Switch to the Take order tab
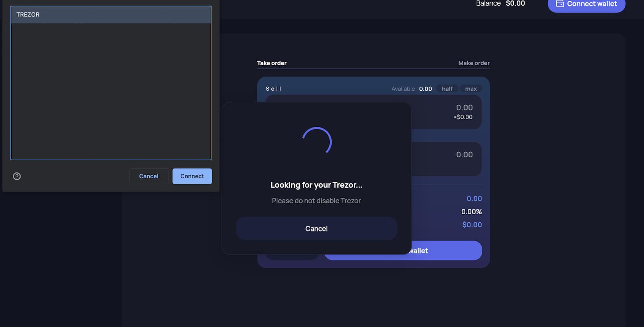The height and width of the screenshot is (327, 644). coord(272,63)
